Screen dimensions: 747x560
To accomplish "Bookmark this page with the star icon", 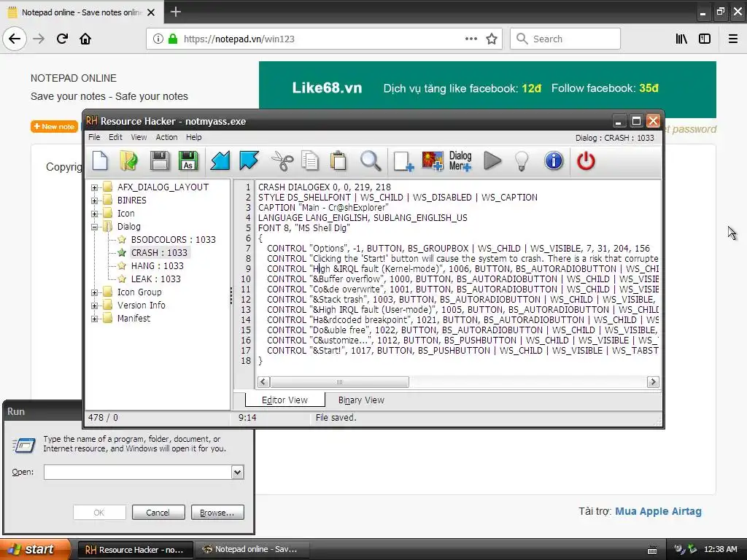I will (x=492, y=39).
